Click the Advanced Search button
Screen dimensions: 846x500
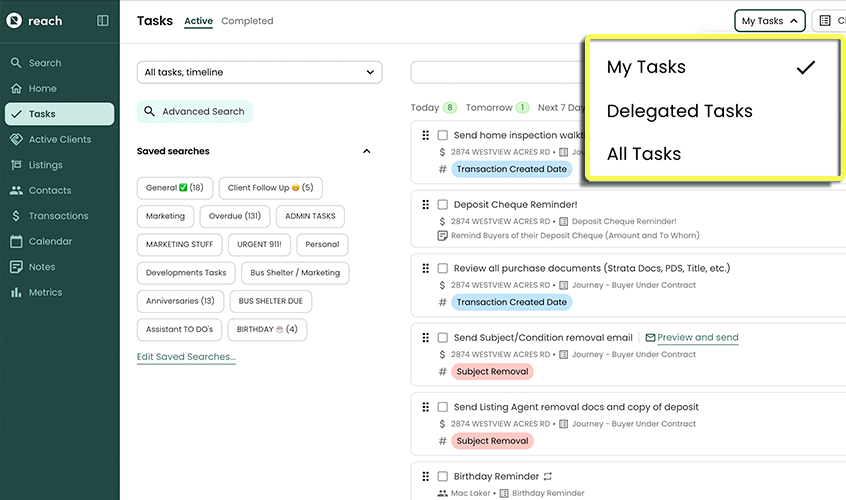tap(195, 112)
